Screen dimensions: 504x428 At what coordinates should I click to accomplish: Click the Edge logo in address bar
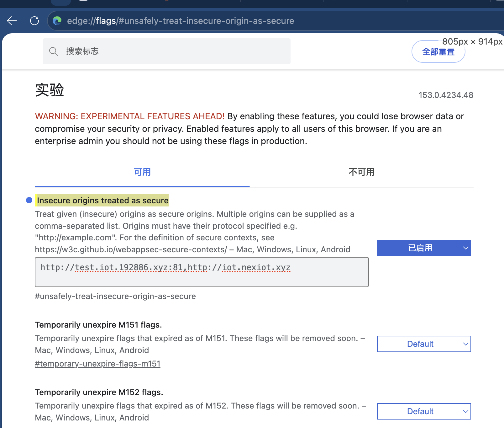(57, 21)
